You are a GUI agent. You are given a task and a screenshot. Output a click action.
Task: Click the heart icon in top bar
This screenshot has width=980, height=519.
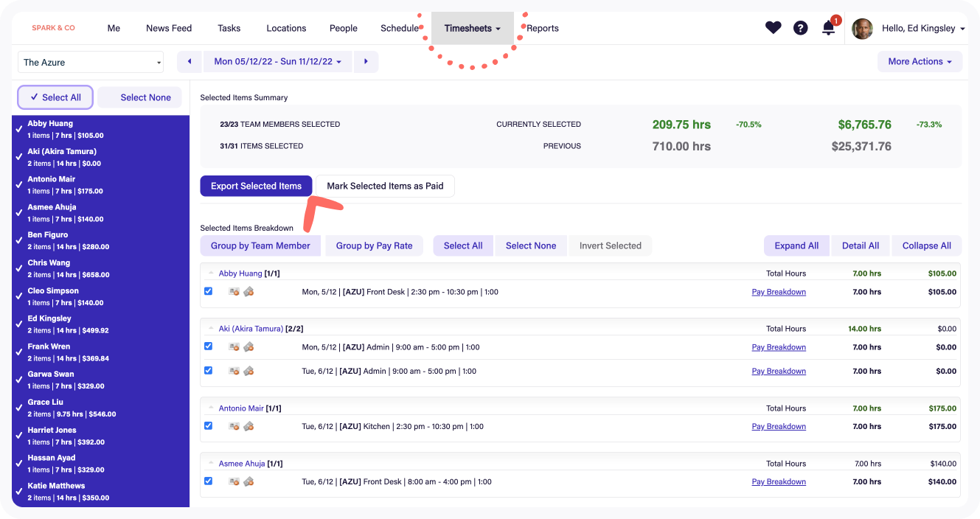point(773,28)
